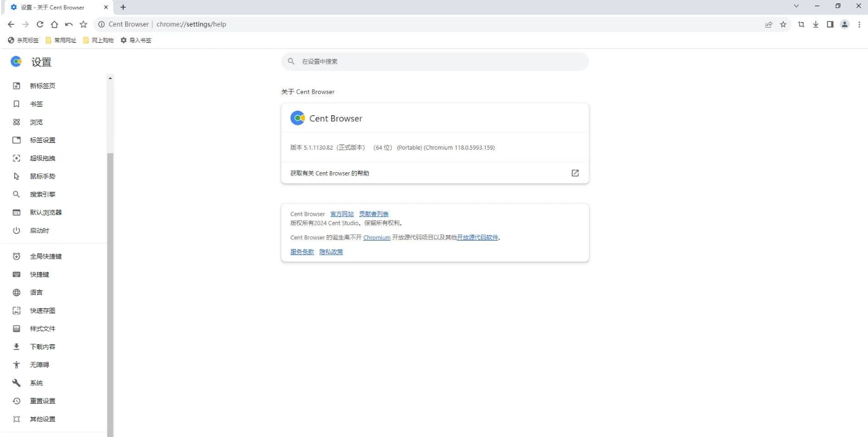Screen dimensions: 868x437
Task: Click the 在设置中搜索 search field
Action: tap(435, 62)
